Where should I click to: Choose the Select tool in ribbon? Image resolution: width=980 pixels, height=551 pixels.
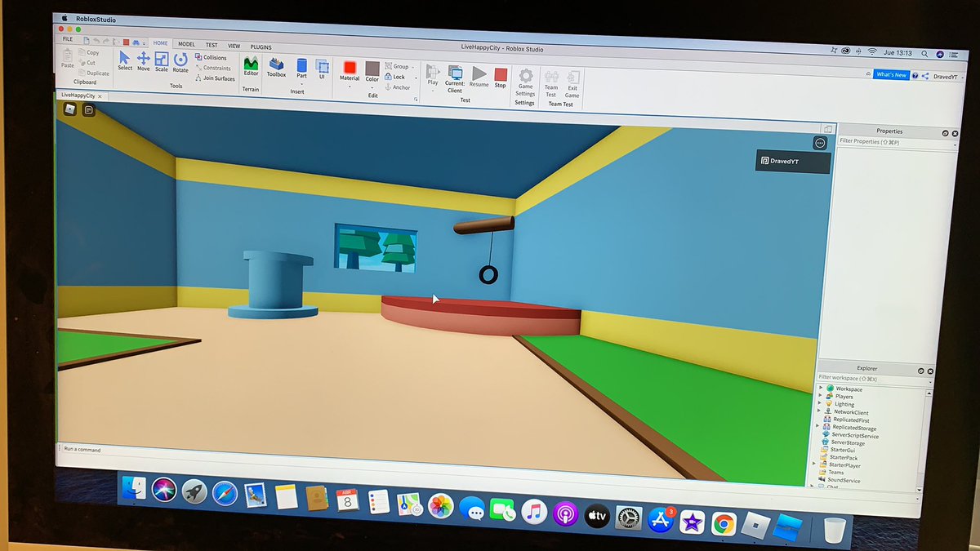pyautogui.click(x=124, y=60)
